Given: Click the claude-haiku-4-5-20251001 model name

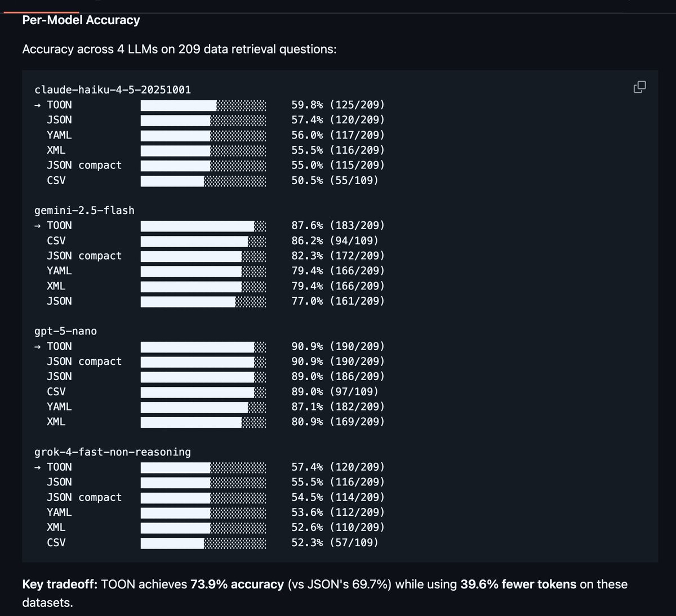Looking at the screenshot, I should tap(113, 89).
